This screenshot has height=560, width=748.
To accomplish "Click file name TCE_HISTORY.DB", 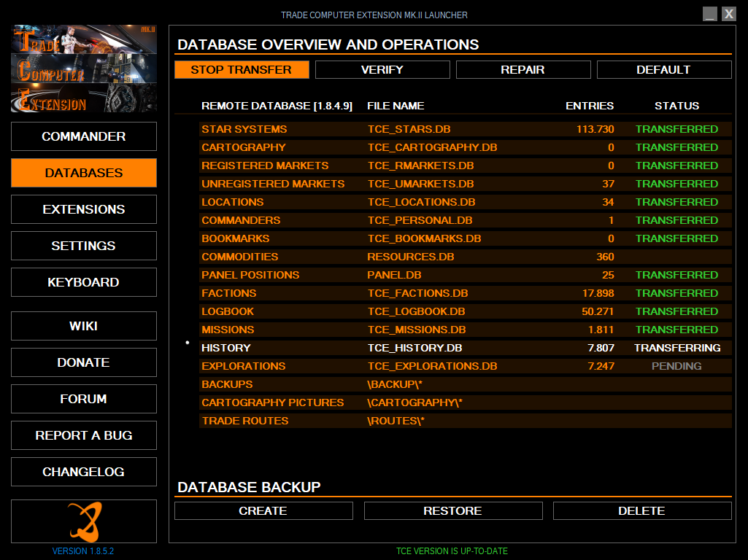I will (415, 348).
